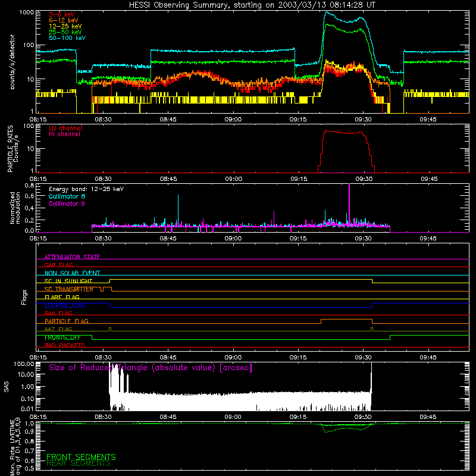Click the BAD PACKETS flag label

tap(65, 345)
